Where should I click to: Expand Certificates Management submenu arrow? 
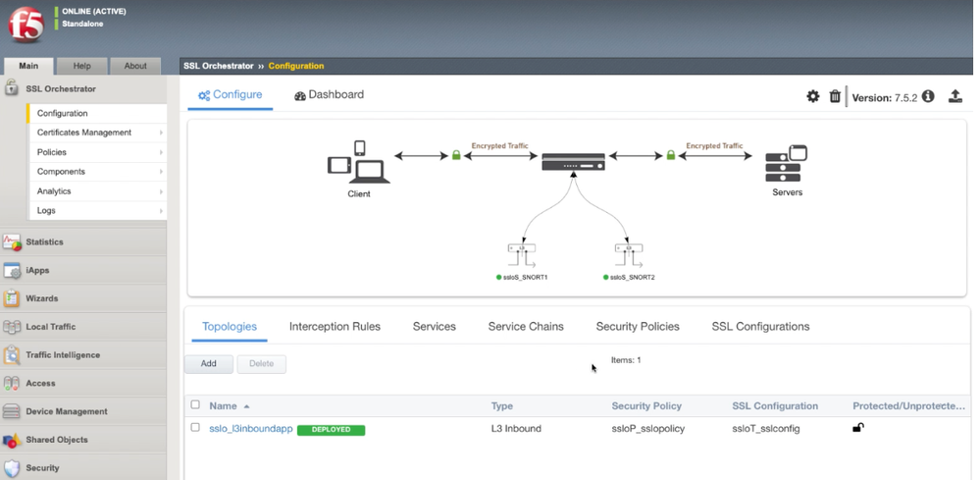click(x=161, y=133)
